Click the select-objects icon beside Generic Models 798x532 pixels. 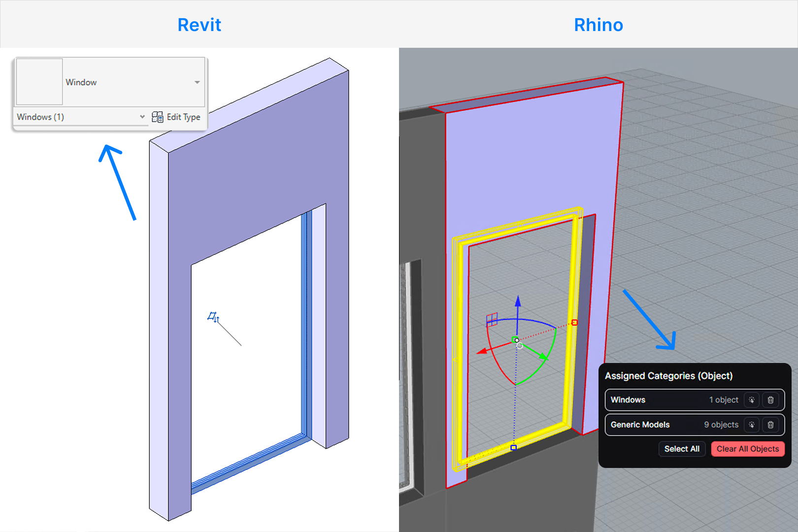click(x=752, y=425)
